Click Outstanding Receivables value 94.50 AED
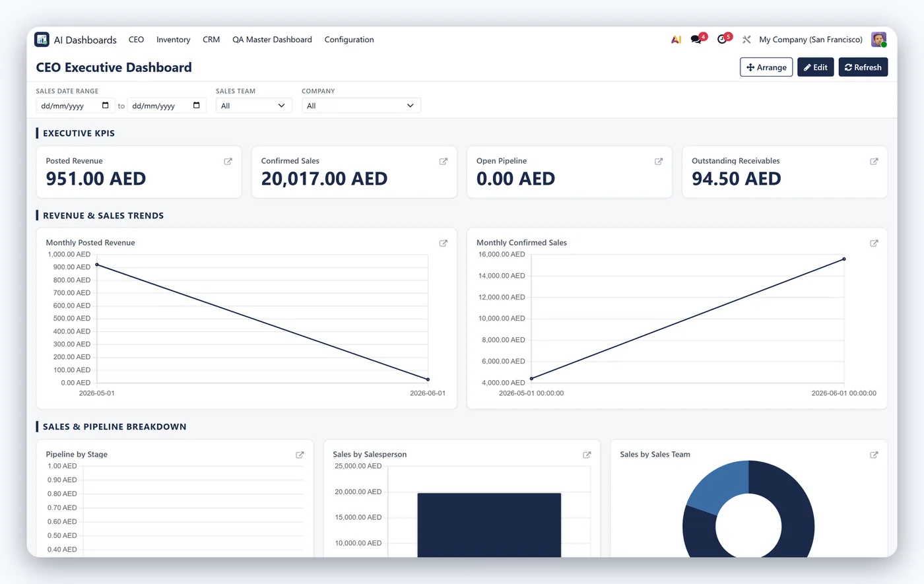924x584 pixels. point(736,179)
